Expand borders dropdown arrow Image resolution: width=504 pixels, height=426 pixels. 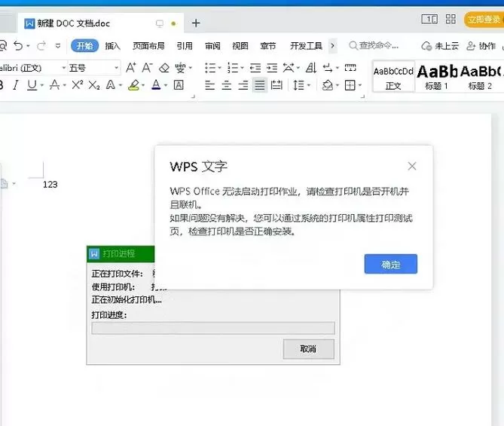point(360,86)
